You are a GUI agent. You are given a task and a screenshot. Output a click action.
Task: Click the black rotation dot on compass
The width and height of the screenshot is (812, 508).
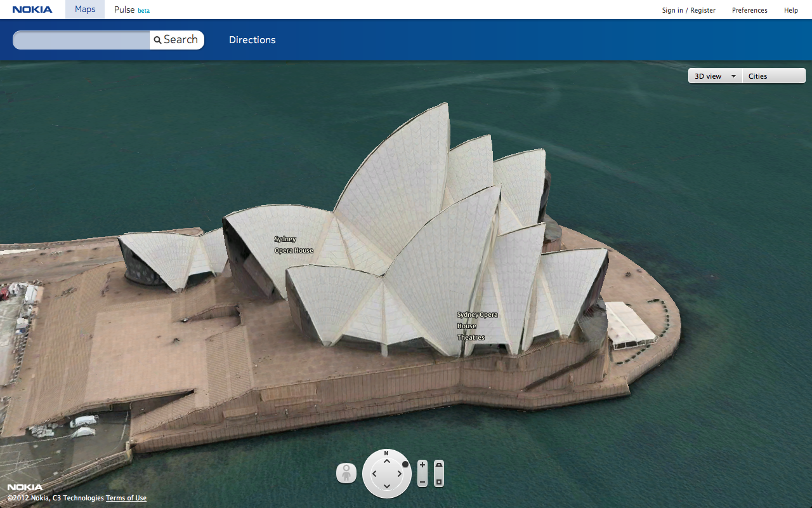(x=405, y=464)
